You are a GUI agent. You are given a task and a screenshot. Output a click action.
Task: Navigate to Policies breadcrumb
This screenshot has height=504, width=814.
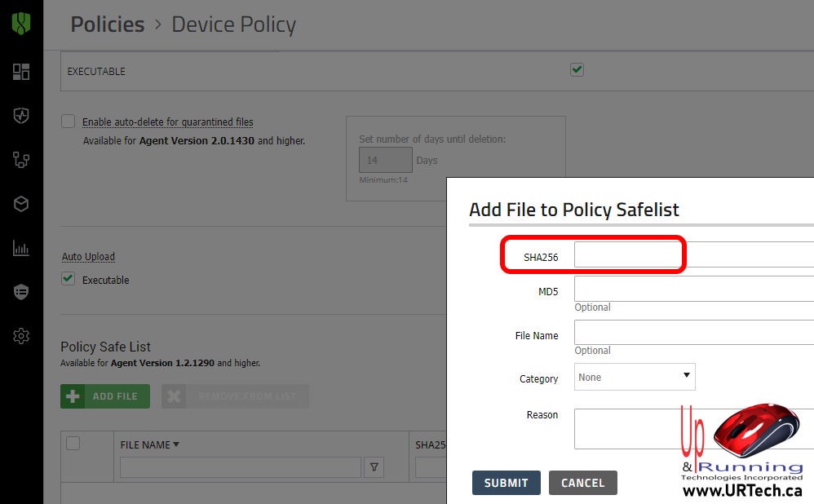click(107, 24)
